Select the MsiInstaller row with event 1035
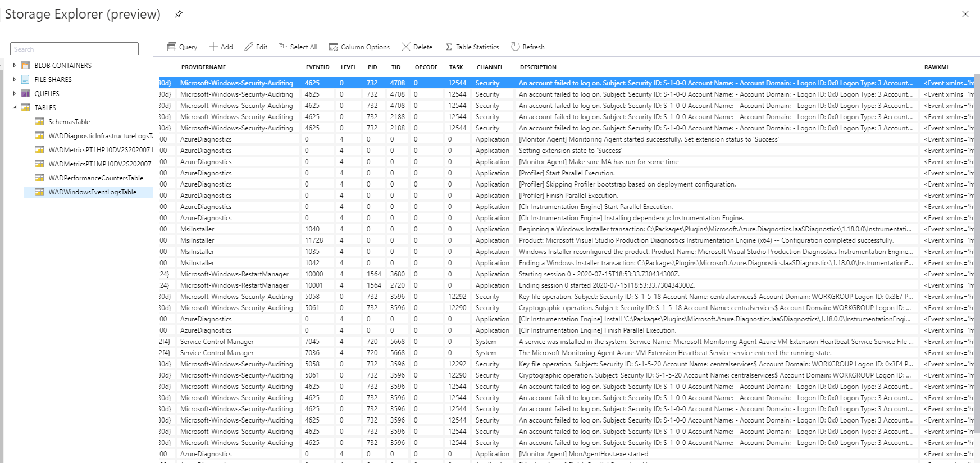Image resolution: width=980 pixels, height=463 pixels. (566, 251)
